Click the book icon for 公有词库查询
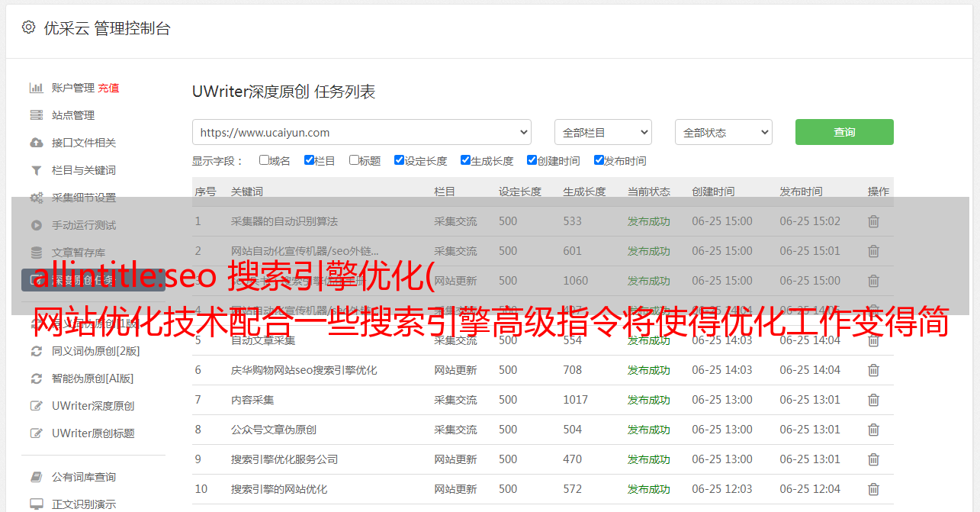This screenshot has height=512, width=980. 36,477
